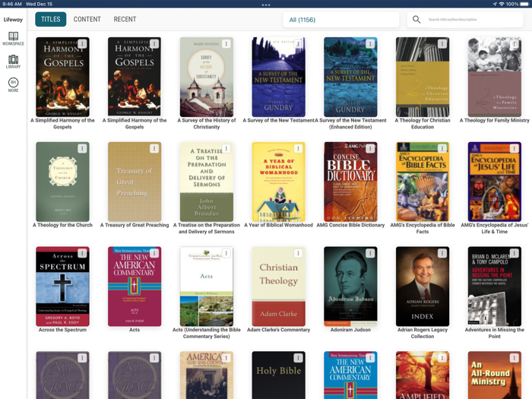Image resolution: width=532 pixels, height=399 pixels.
Task: Select 'A Theology for the Church' title
Action: [x=62, y=225]
